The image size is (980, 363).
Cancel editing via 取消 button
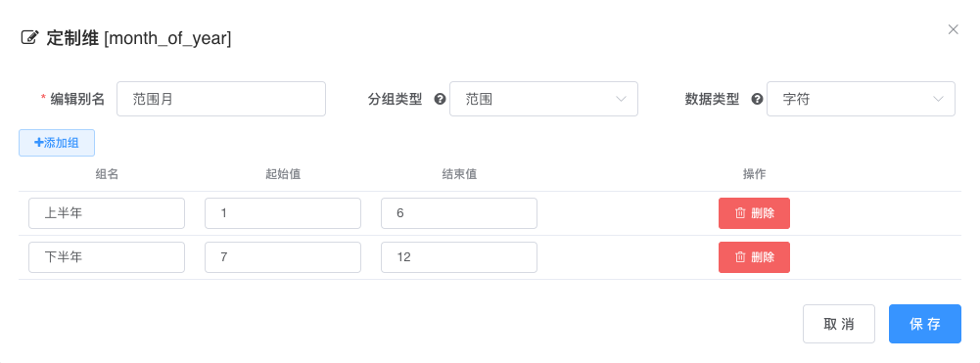point(839,324)
